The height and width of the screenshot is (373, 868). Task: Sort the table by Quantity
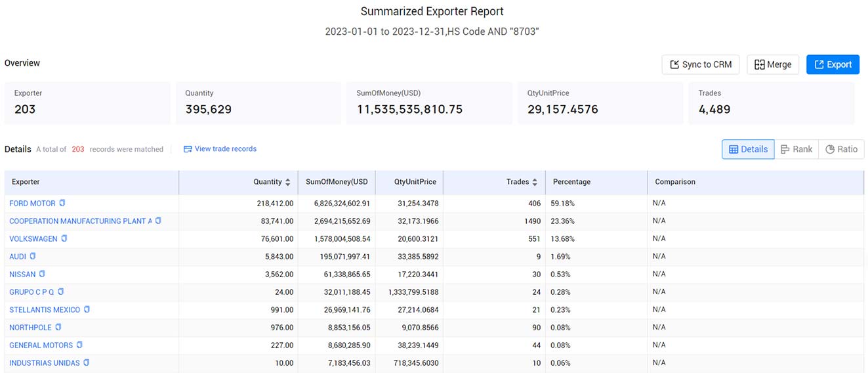(288, 182)
